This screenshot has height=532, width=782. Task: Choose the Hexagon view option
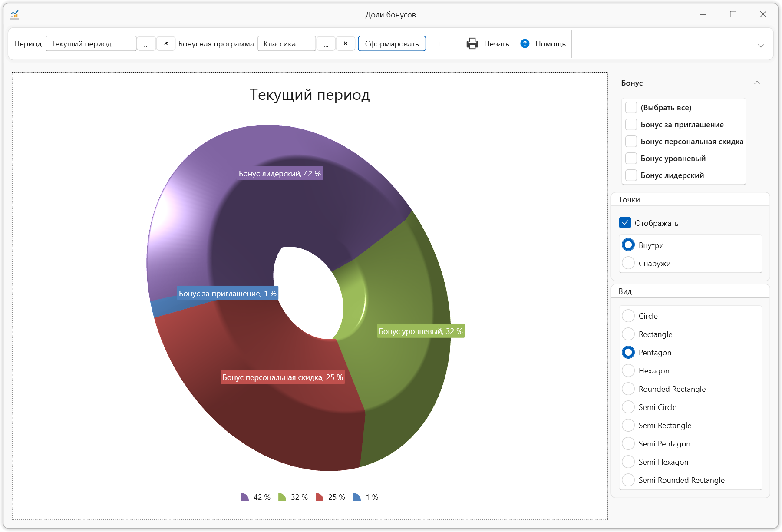628,370
